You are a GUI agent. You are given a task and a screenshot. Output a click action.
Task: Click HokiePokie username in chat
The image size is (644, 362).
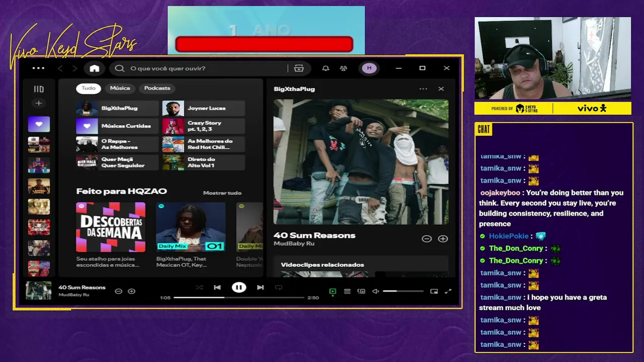point(509,236)
